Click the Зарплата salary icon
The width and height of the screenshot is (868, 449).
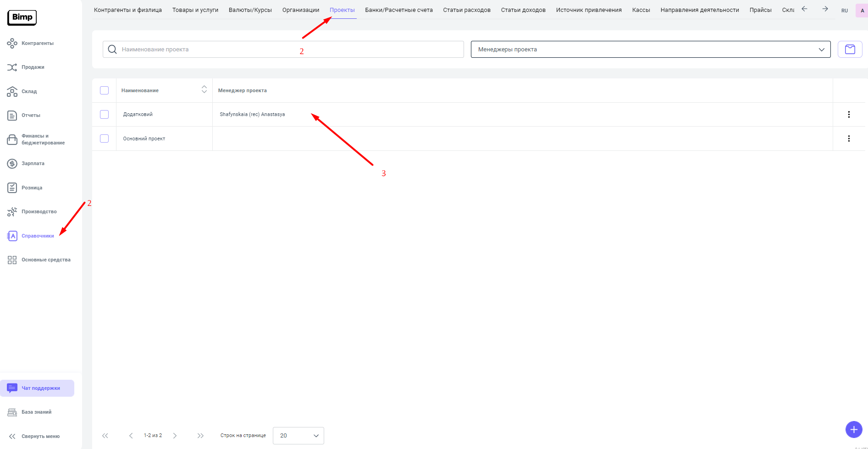pyautogui.click(x=12, y=164)
